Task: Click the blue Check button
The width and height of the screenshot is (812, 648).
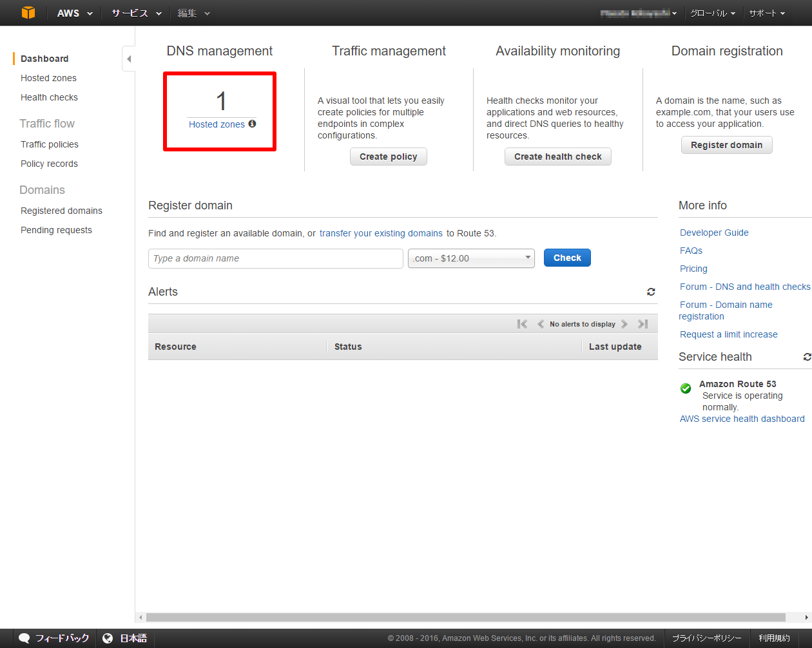Action: (x=567, y=258)
